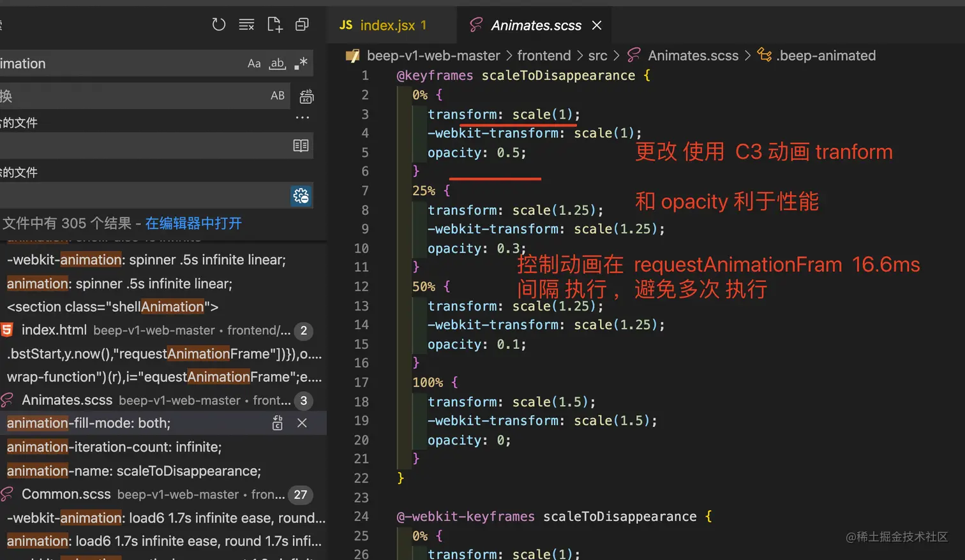Open the .beep-animated symbol breadcrumb
The height and width of the screenshot is (560, 965).
(826, 55)
